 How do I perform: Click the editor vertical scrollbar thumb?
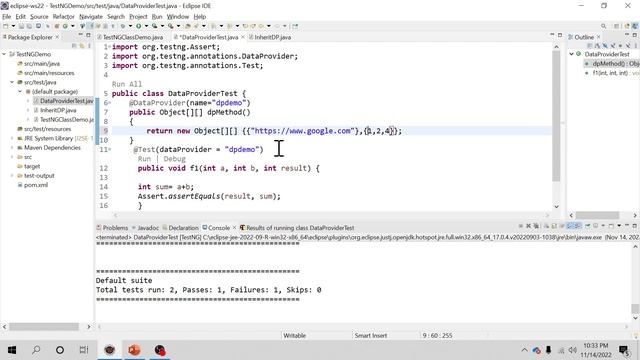556,116
